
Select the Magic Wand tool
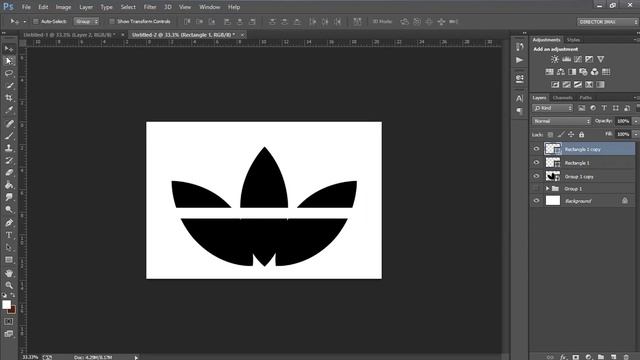9,85
